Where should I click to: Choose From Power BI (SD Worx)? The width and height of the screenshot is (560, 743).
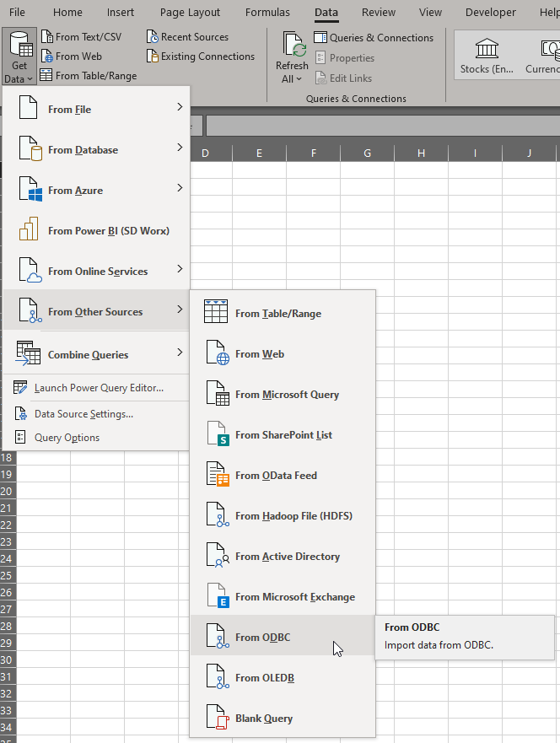tap(96, 231)
